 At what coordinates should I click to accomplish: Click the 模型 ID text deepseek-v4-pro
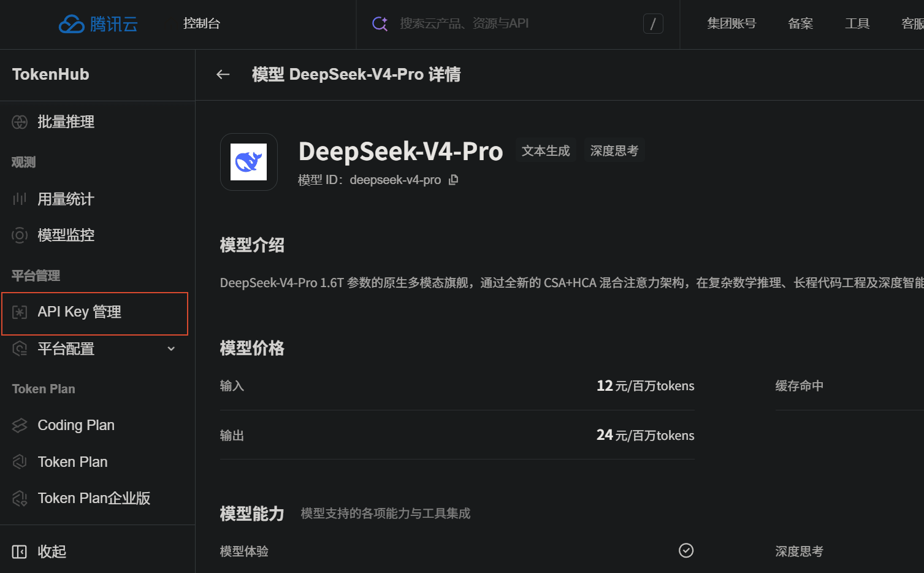coord(395,180)
